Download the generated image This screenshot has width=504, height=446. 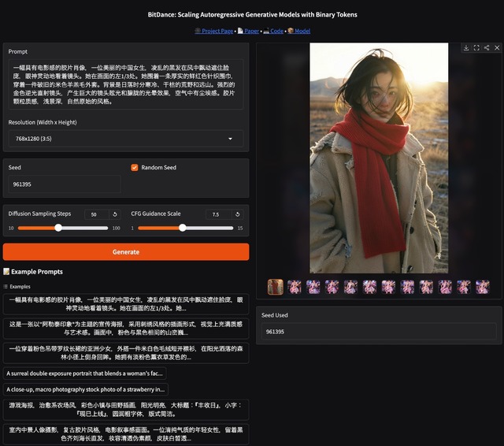465,48
